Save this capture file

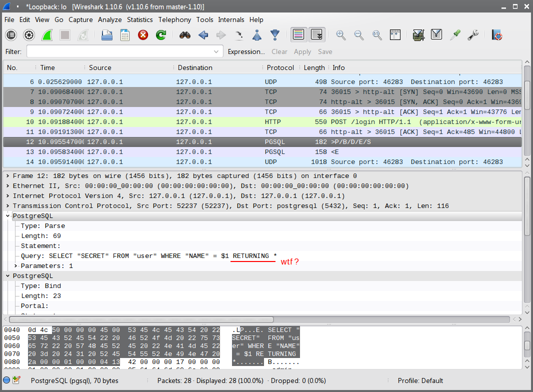(x=125, y=34)
